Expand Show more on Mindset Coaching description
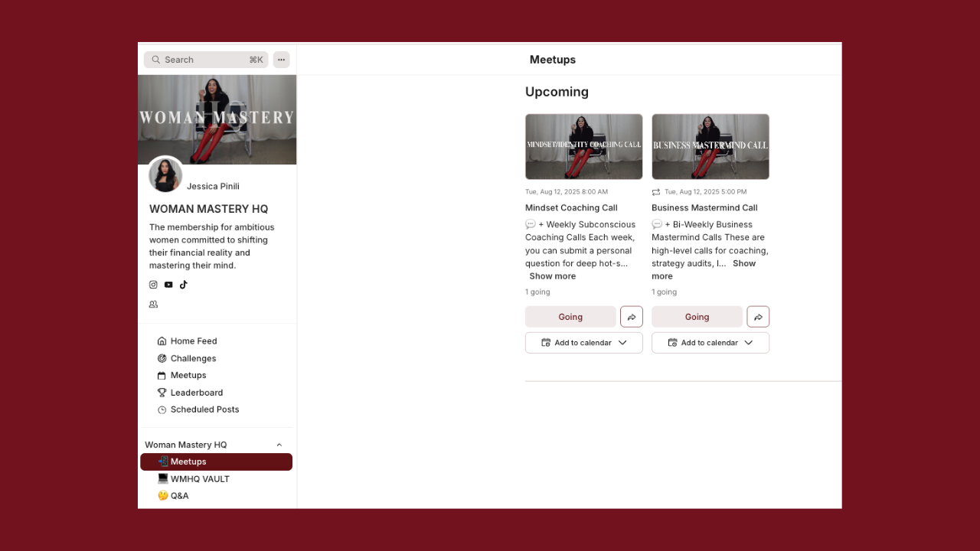Viewport: 980px width, 551px height. (552, 276)
